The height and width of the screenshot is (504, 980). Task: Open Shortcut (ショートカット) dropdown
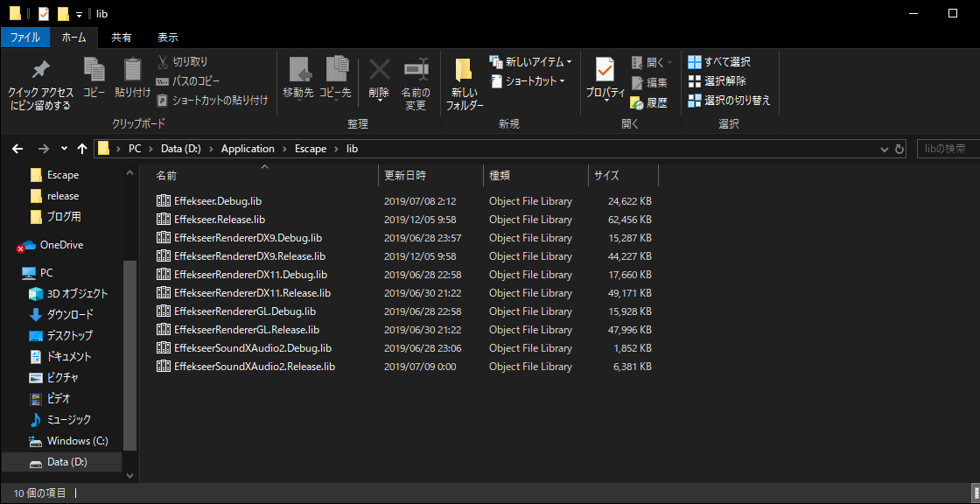point(528,80)
